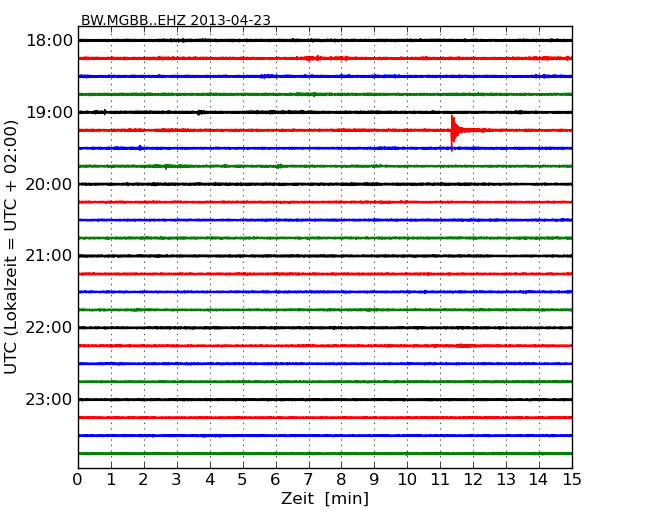This screenshot has width=650, height=520.
Task: Select the 19:00 y-axis time label
Action: click(x=49, y=112)
